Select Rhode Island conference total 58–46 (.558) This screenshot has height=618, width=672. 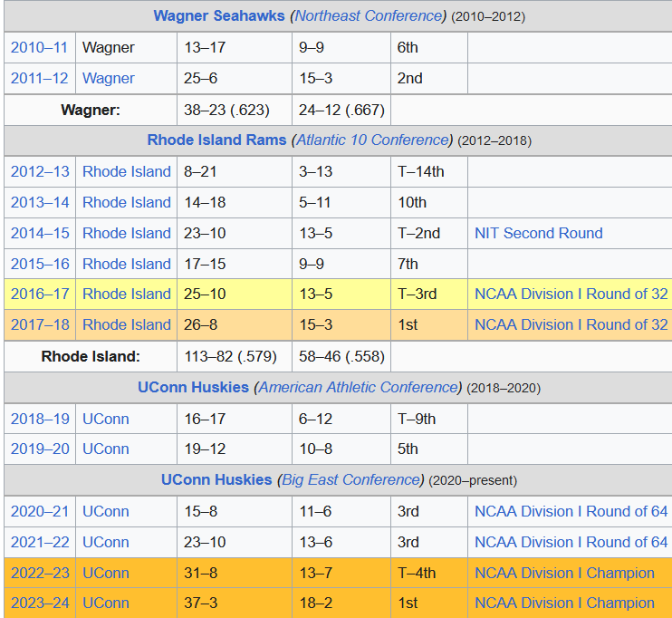tap(341, 356)
